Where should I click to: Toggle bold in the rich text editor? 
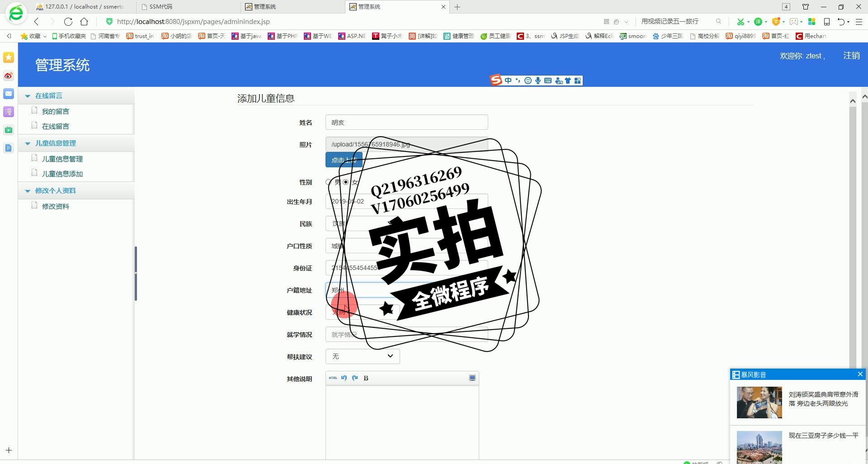(366, 378)
